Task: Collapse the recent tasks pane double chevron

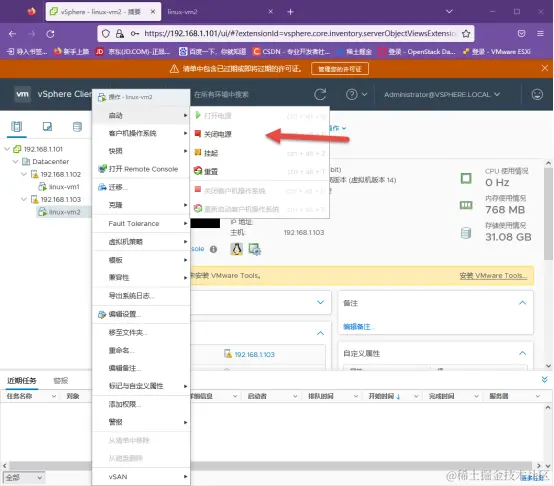Action: pos(544,380)
